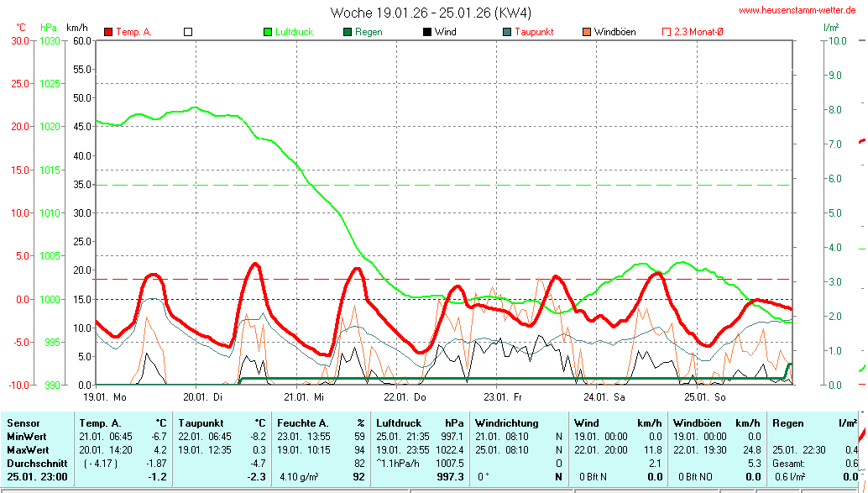Click the bright green Luftdruck legend swatch

click(268, 32)
